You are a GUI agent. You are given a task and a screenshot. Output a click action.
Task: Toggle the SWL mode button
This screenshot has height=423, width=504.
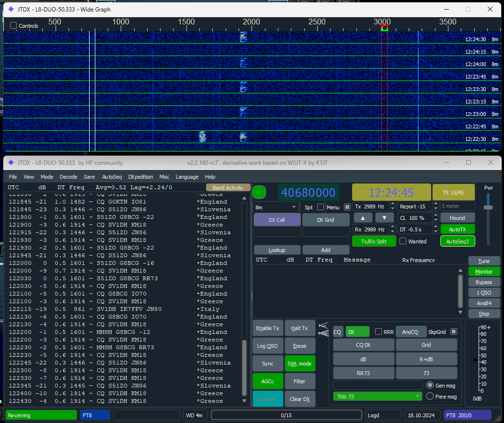(x=299, y=364)
